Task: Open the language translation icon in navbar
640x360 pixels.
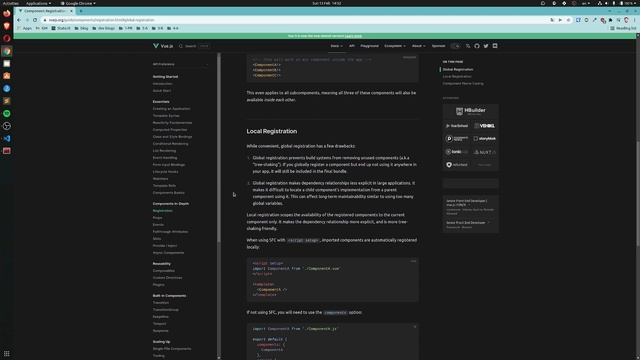Action: 468,46
